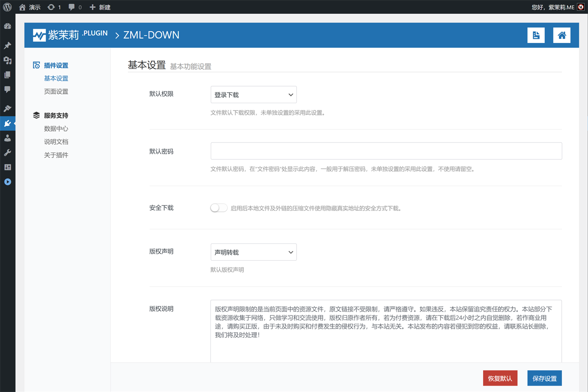Open the 默认权限 dropdown showing 登录下载

point(253,95)
